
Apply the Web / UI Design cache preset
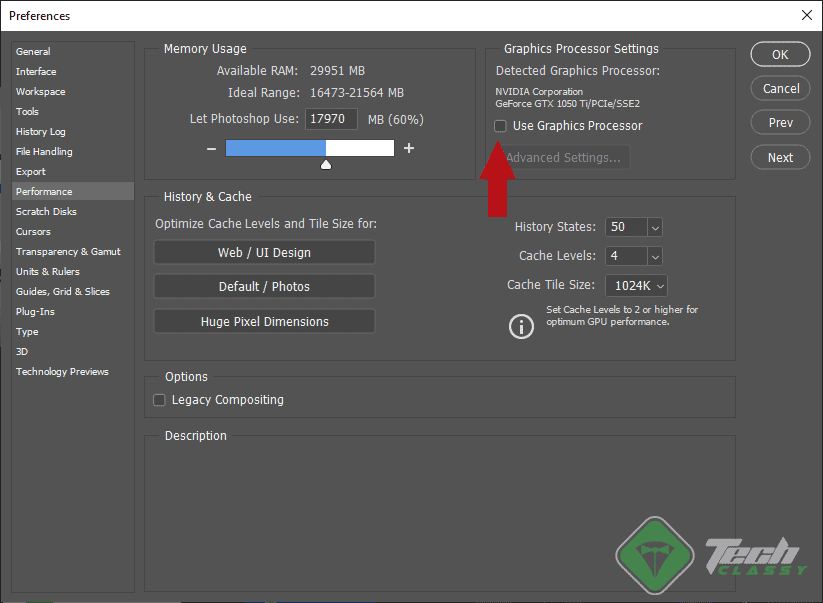click(x=263, y=252)
